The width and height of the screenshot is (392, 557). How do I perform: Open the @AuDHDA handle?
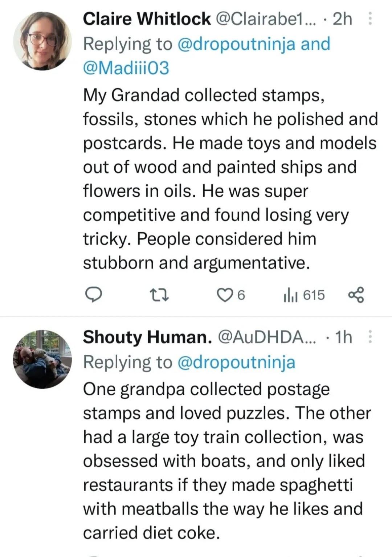[x=267, y=337]
